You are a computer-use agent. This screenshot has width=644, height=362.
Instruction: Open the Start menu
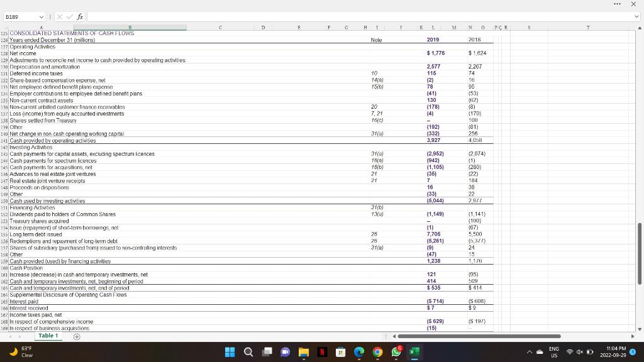pos(230,352)
